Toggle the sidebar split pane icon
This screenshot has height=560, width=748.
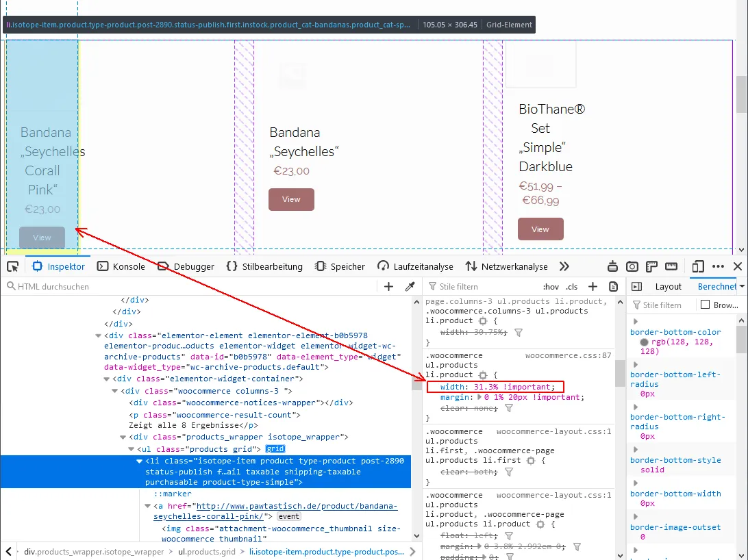point(636,286)
